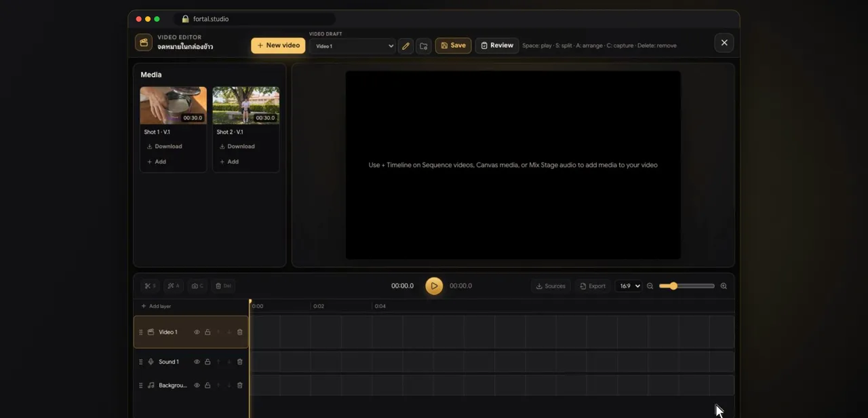The image size is (868, 418).
Task: Zoom out the timeline with minus magnifier
Action: (x=650, y=286)
